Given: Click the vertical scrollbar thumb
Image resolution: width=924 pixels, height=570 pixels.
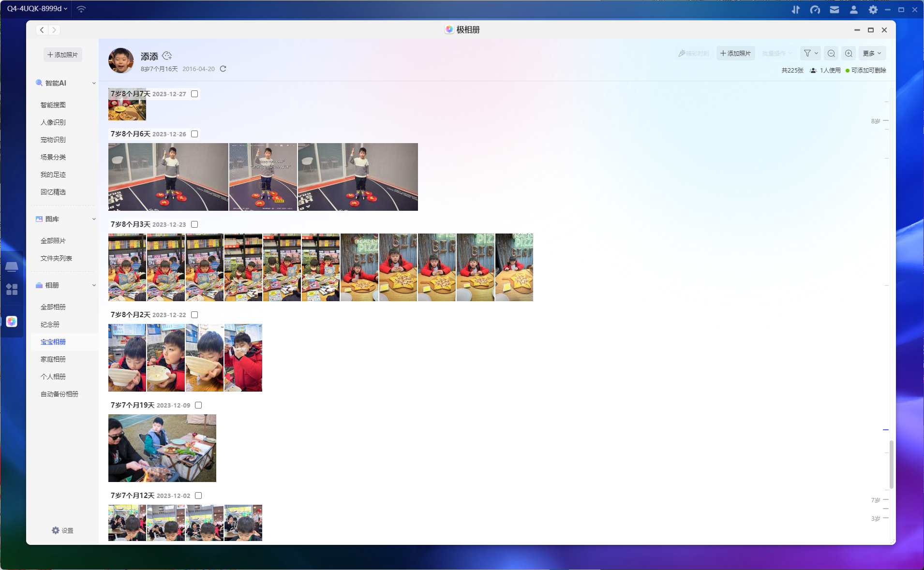Looking at the screenshot, I should (x=891, y=464).
